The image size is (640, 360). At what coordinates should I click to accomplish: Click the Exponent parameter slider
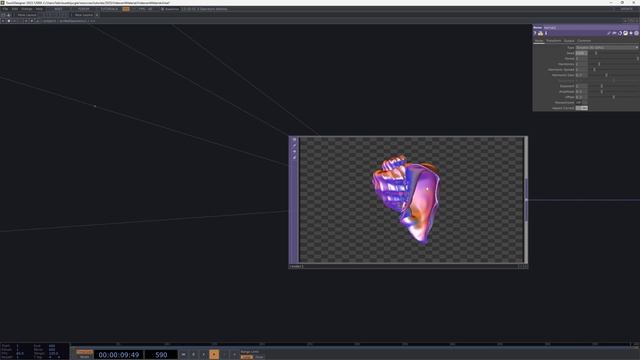tap(613, 86)
